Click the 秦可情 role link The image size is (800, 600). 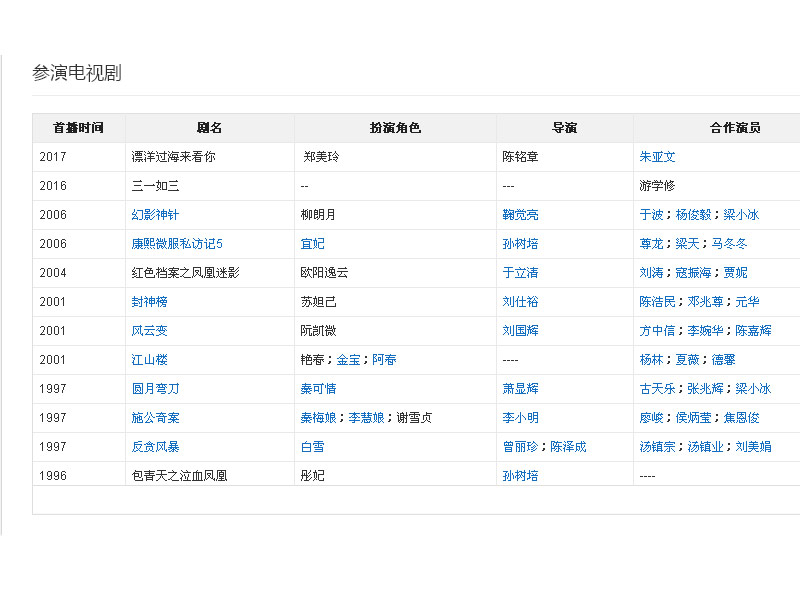coord(318,389)
